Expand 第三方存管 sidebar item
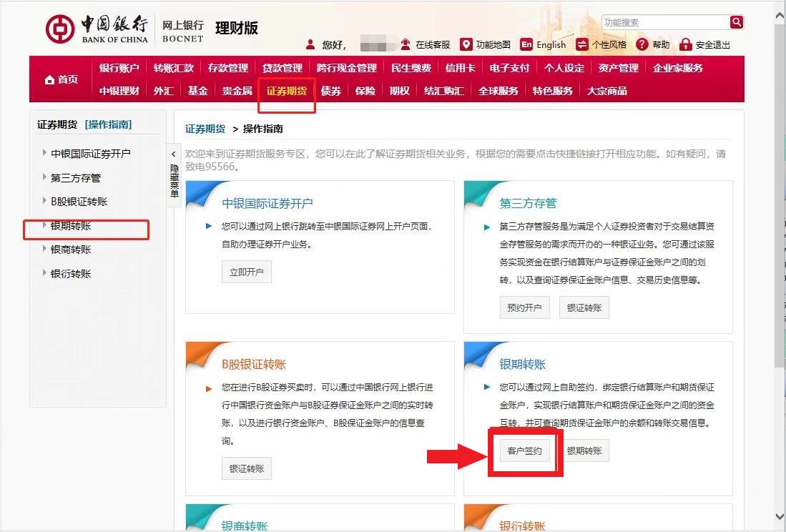This screenshot has width=786, height=532. [45, 177]
